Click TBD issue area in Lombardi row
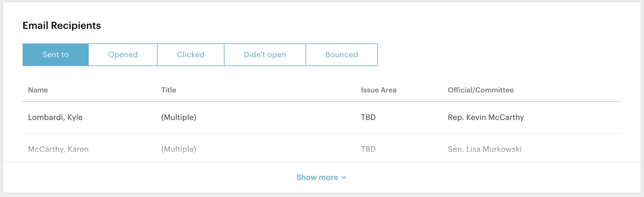Image resolution: width=644 pixels, height=197 pixels. [368, 117]
